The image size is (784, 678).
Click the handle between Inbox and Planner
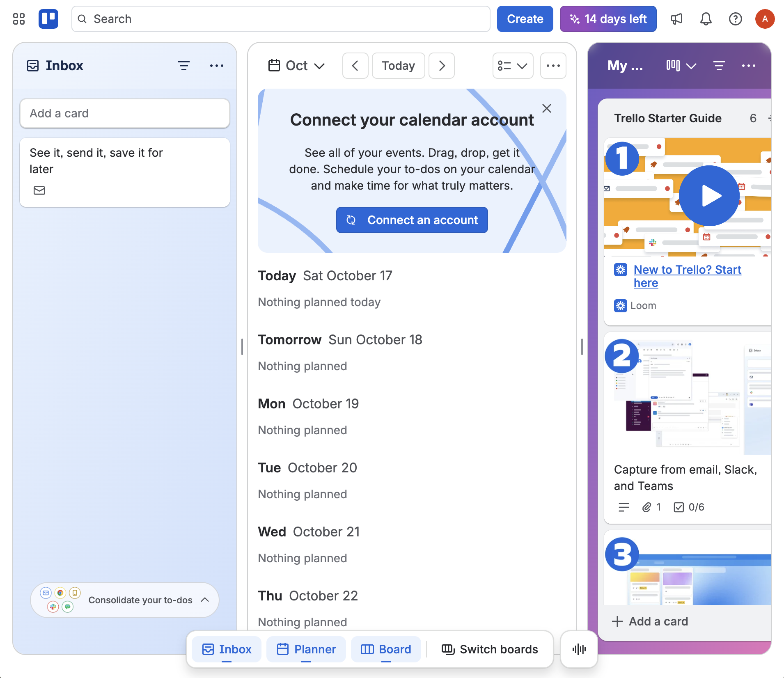click(242, 347)
